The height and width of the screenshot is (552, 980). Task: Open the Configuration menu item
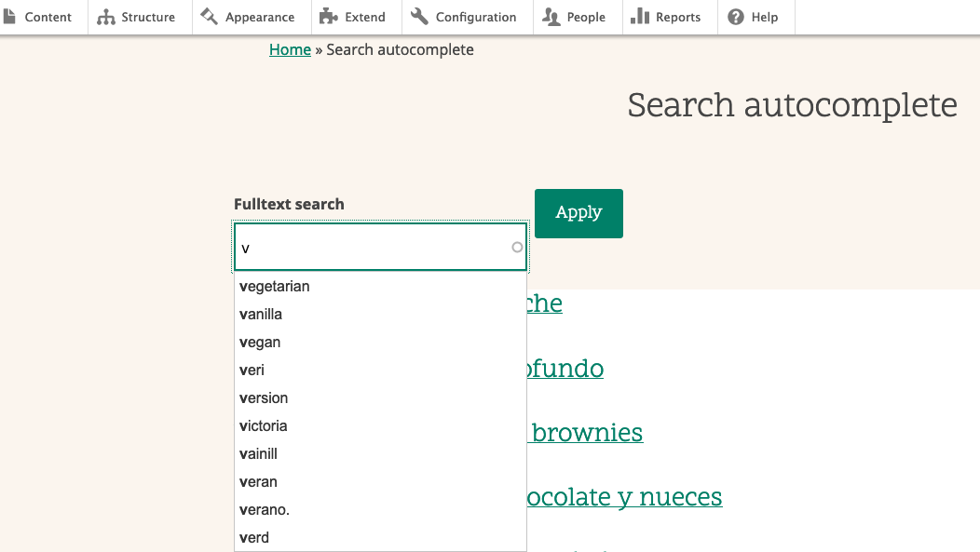(x=475, y=17)
